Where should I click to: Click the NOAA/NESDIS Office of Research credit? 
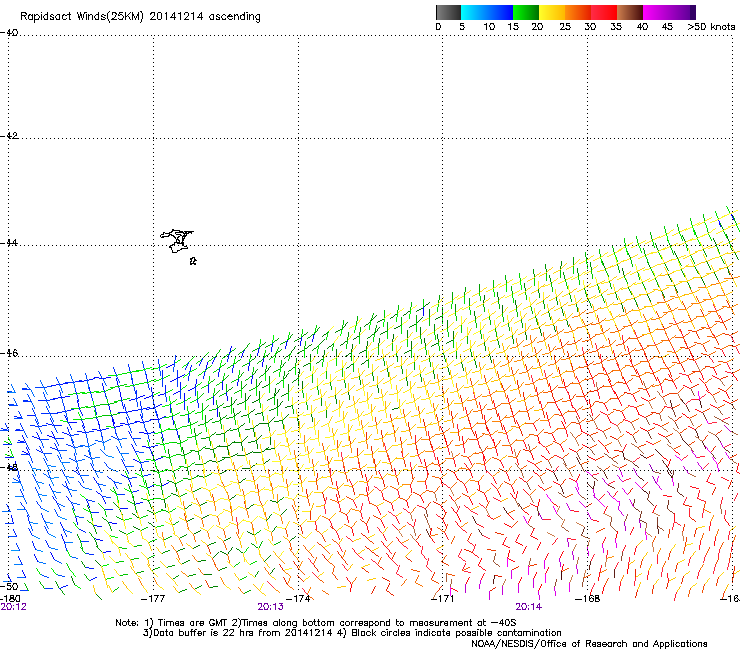click(589, 644)
